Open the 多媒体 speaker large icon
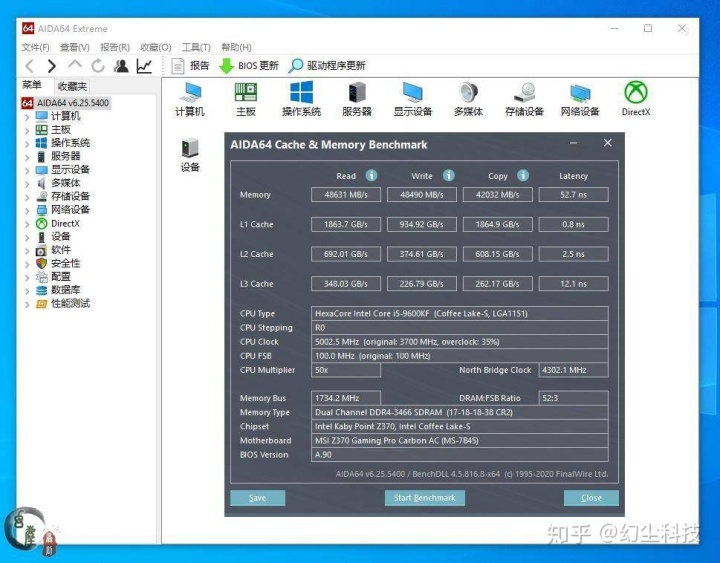This screenshot has width=720, height=563. tap(468, 99)
